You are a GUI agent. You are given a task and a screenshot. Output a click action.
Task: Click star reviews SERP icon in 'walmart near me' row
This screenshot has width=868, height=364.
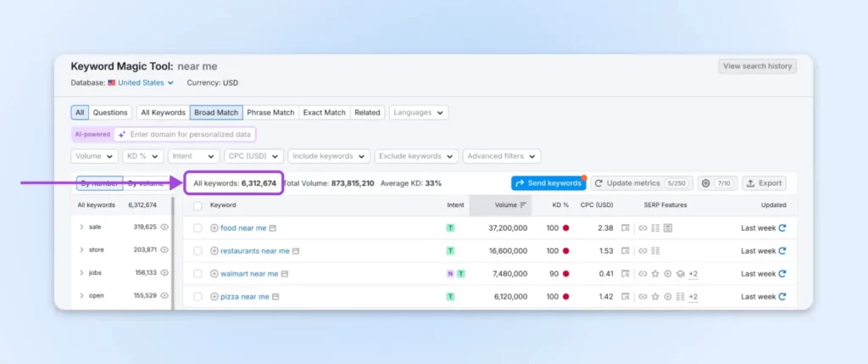[x=655, y=274]
